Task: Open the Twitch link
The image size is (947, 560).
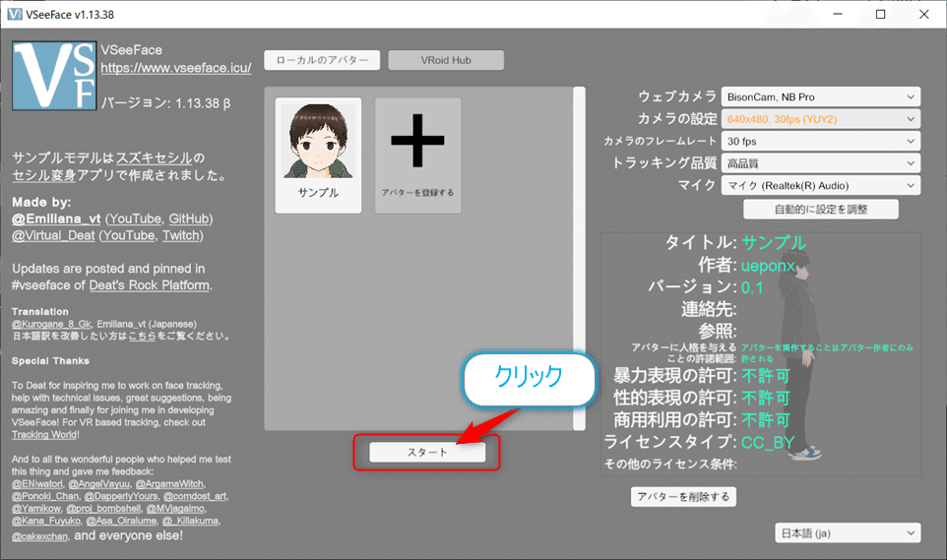Action: pos(180,235)
